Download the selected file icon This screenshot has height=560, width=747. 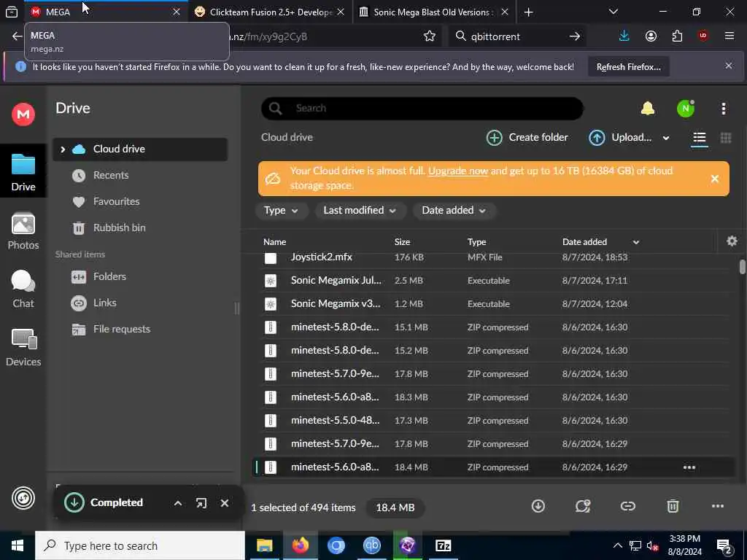tap(538, 506)
